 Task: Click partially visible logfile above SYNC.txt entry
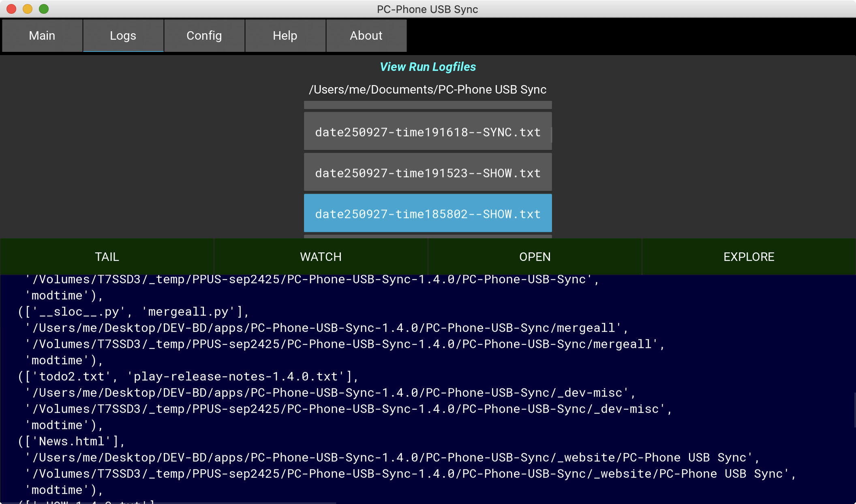pyautogui.click(x=428, y=105)
